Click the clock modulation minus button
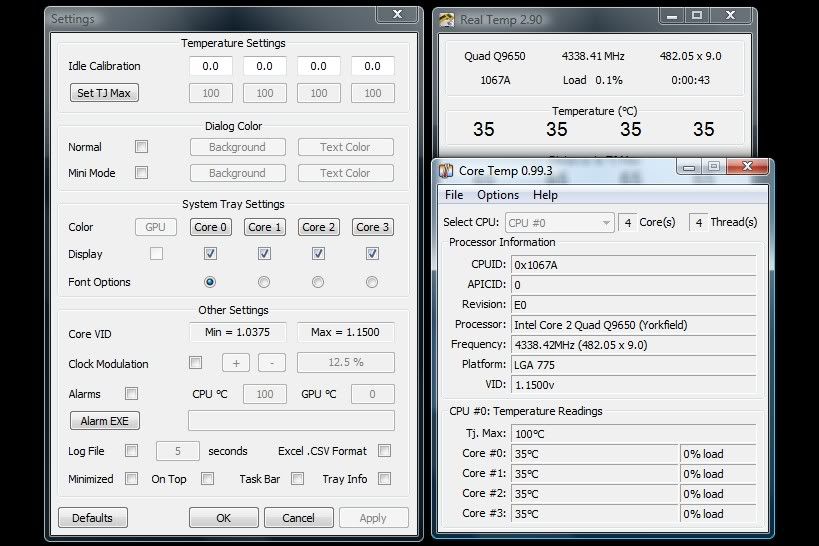The height and width of the screenshot is (546, 819). (x=272, y=363)
